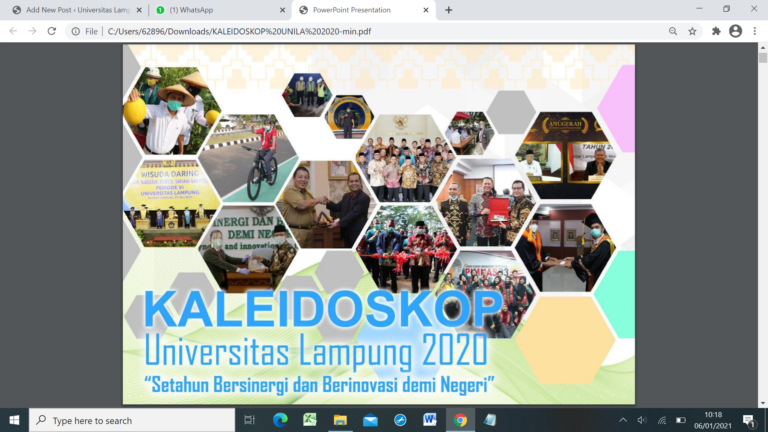Open the last pinned taskbar app
Image resolution: width=768 pixels, height=432 pixels.
click(490, 420)
